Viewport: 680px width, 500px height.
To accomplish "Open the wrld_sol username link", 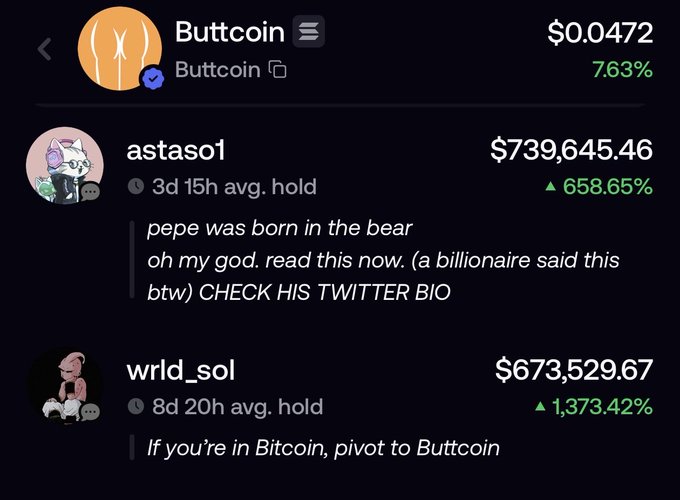I will 181,371.
